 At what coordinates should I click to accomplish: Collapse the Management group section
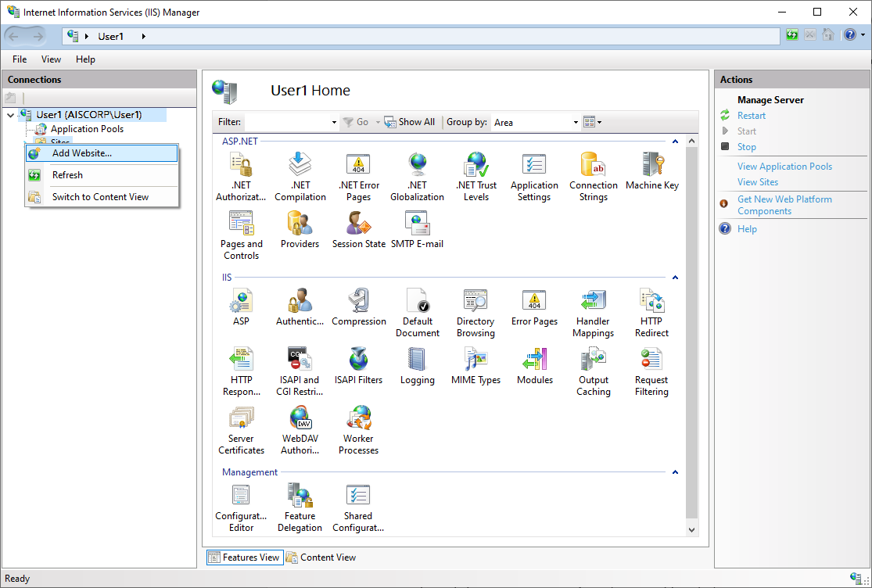click(x=675, y=472)
